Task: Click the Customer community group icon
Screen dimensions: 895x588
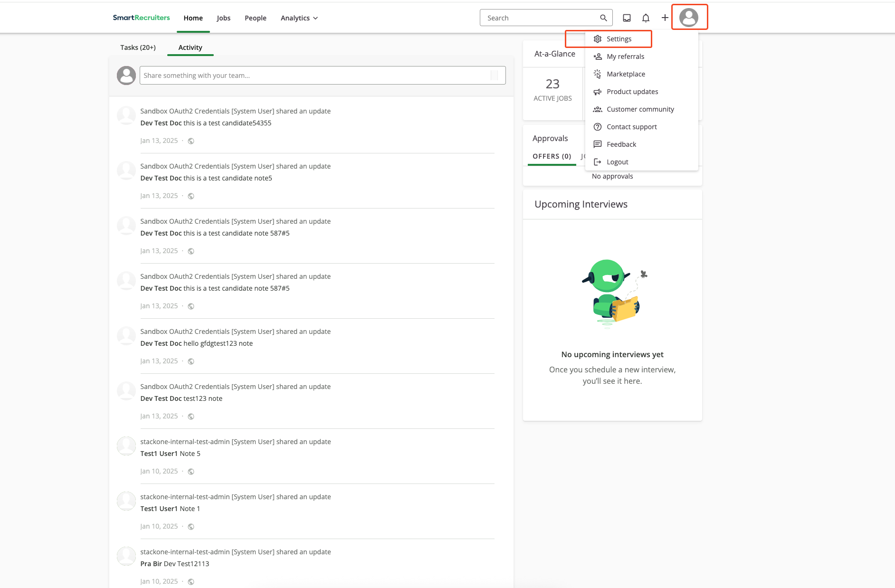Action: click(598, 109)
